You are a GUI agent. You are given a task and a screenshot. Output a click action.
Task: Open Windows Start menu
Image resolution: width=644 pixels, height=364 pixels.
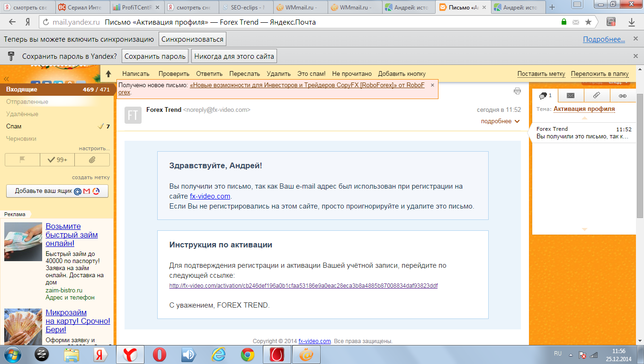tap(12, 354)
